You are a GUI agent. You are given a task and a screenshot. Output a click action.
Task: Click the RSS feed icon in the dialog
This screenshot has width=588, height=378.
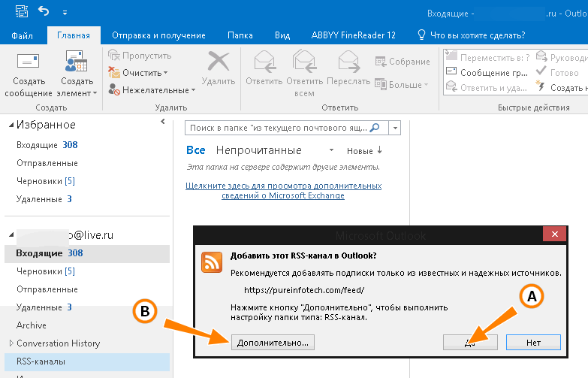(212, 262)
